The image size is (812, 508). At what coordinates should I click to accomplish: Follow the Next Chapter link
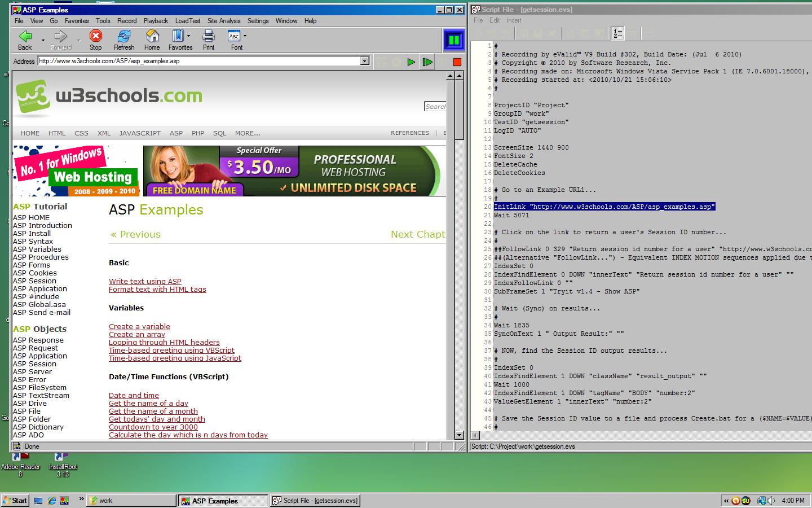click(x=418, y=234)
